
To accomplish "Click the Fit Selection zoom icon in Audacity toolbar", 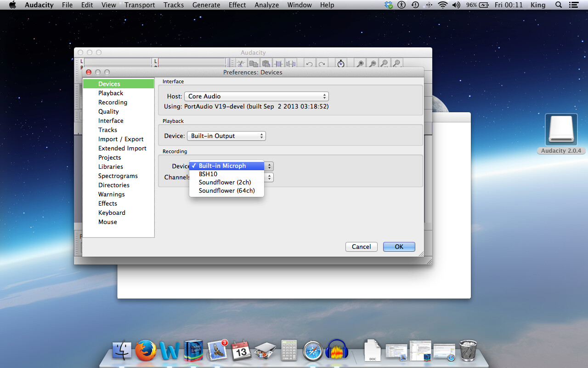I will pos(384,63).
